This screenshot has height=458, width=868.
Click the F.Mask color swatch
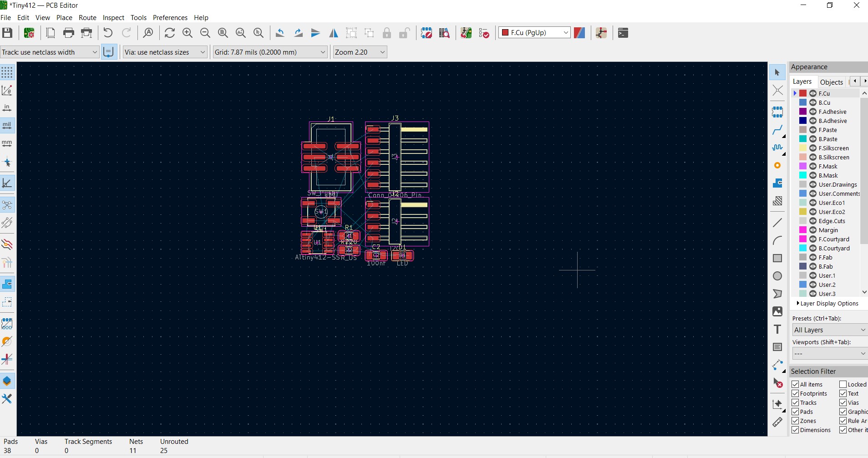[x=803, y=166]
